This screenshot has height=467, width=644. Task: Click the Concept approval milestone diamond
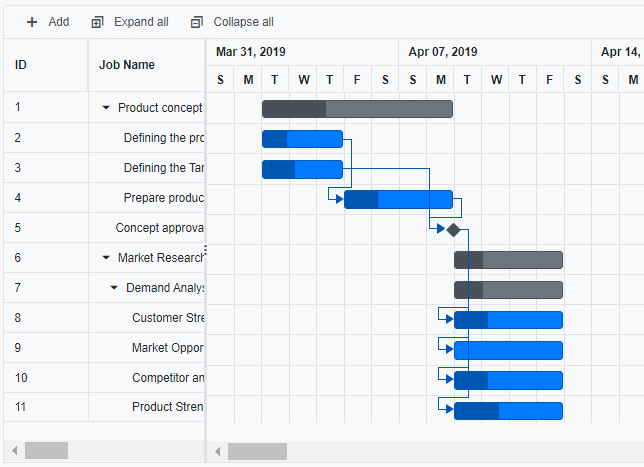[x=453, y=229]
